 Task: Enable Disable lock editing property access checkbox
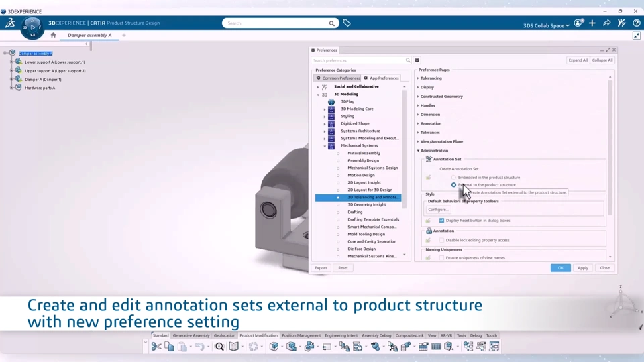441,240
